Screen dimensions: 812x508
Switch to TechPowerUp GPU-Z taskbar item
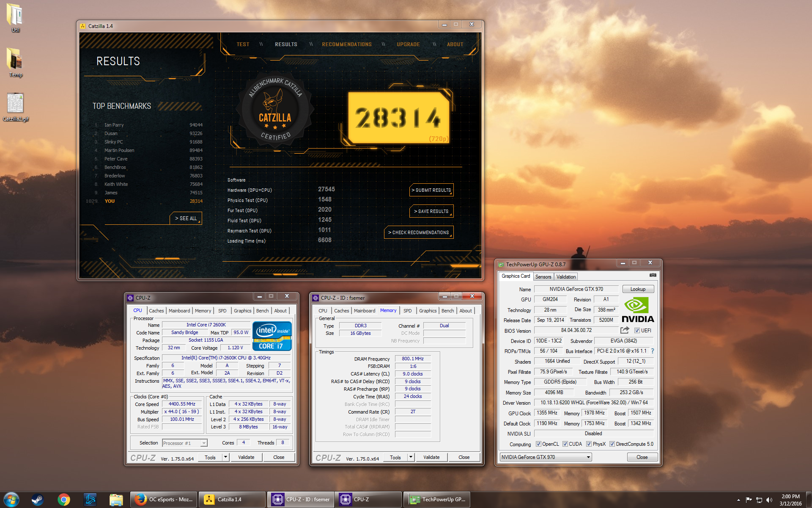coord(437,500)
